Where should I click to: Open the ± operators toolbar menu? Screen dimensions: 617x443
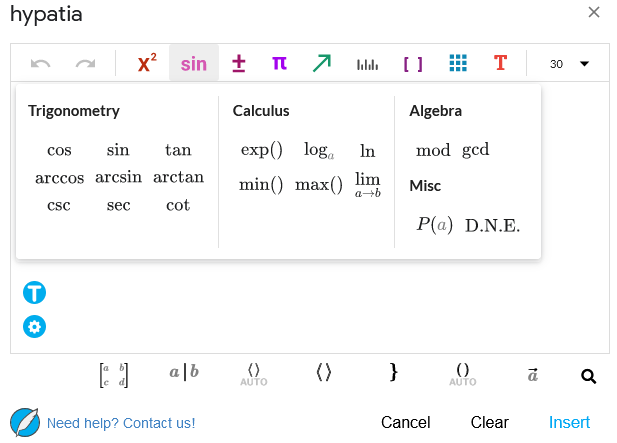point(238,63)
